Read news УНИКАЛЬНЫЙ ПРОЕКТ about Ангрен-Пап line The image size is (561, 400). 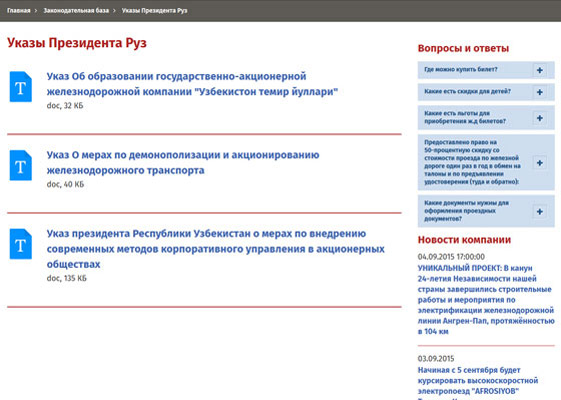click(x=486, y=299)
